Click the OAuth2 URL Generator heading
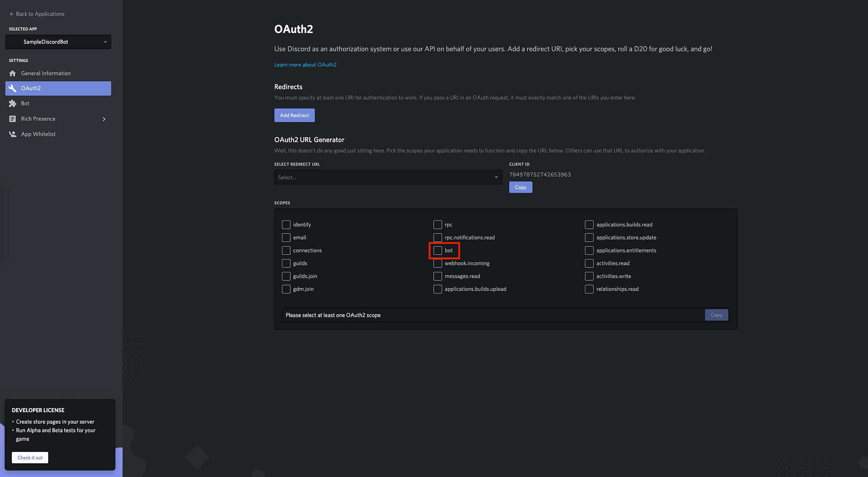Screen dimensions: 868x477 (309, 140)
